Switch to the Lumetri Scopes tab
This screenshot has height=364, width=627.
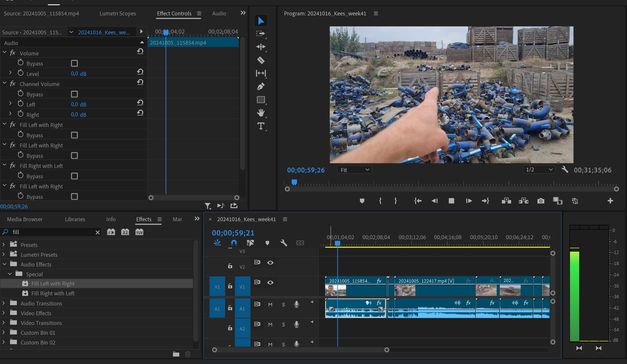point(117,13)
